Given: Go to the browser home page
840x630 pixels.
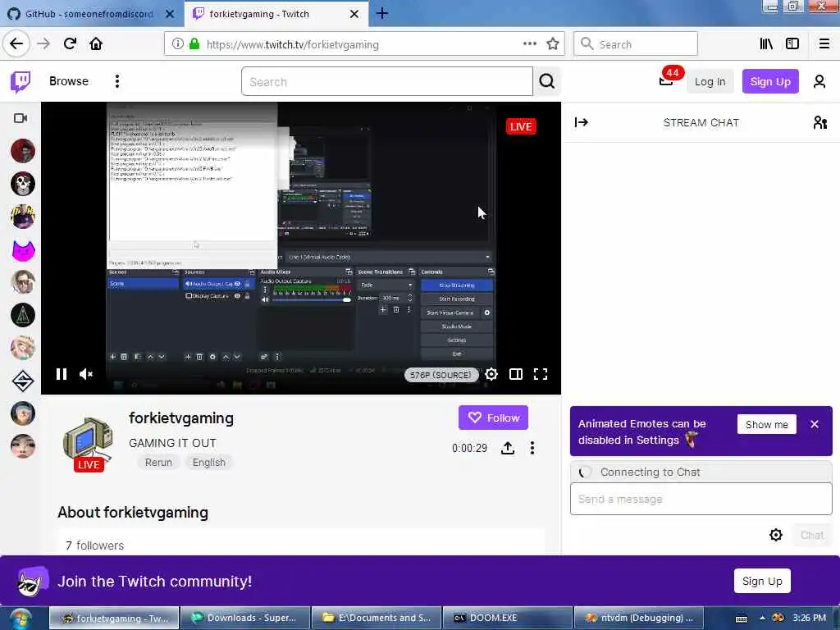Looking at the screenshot, I should 96,43.
